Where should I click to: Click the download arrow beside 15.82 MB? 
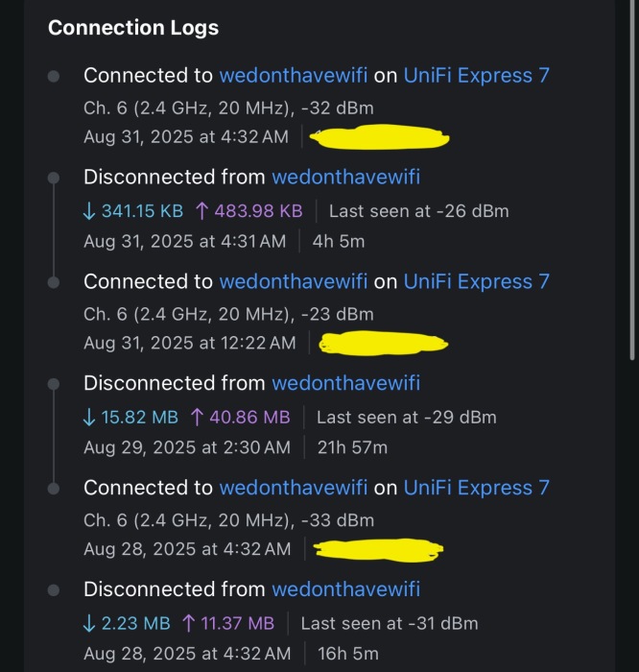[89, 418]
